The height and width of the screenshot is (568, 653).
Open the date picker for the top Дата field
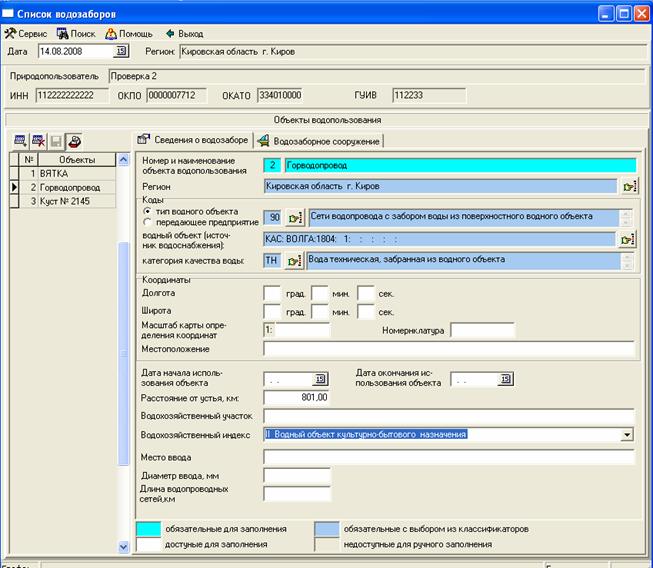[122, 51]
